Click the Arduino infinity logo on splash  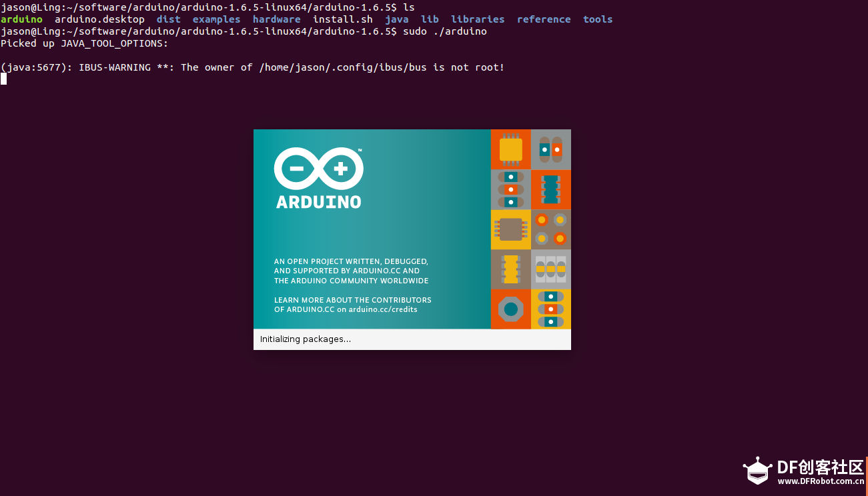pos(318,169)
